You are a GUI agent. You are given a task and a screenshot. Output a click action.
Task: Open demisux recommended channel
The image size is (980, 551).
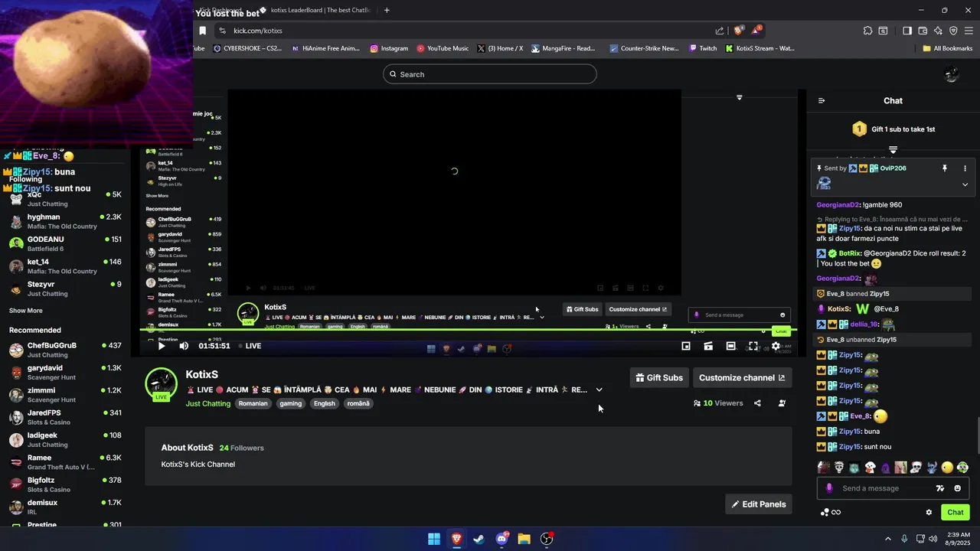pos(65,507)
